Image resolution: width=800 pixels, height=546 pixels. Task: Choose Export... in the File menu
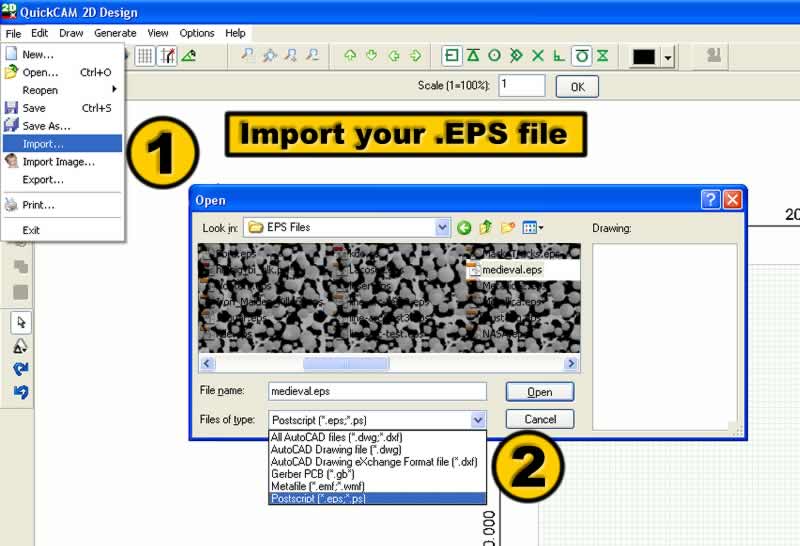(62, 180)
